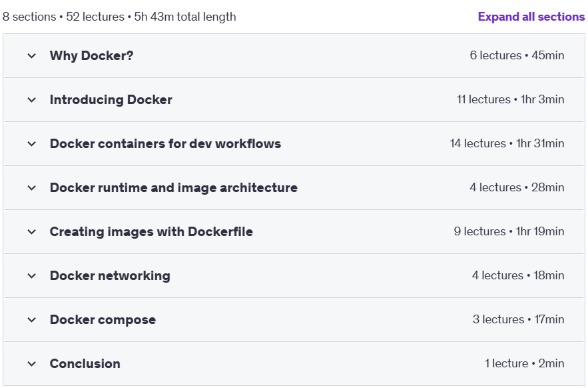The height and width of the screenshot is (388, 588).
Task: Select the Conclusion section title
Action: (x=85, y=363)
